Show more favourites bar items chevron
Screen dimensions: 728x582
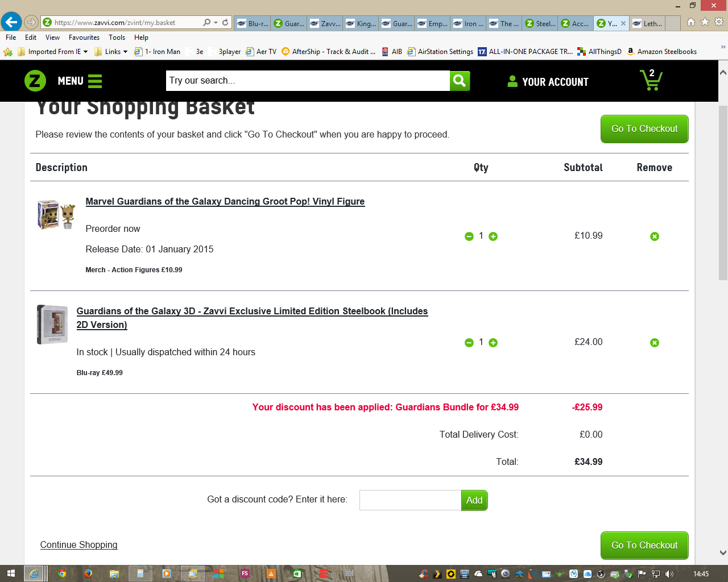[723, 47]
